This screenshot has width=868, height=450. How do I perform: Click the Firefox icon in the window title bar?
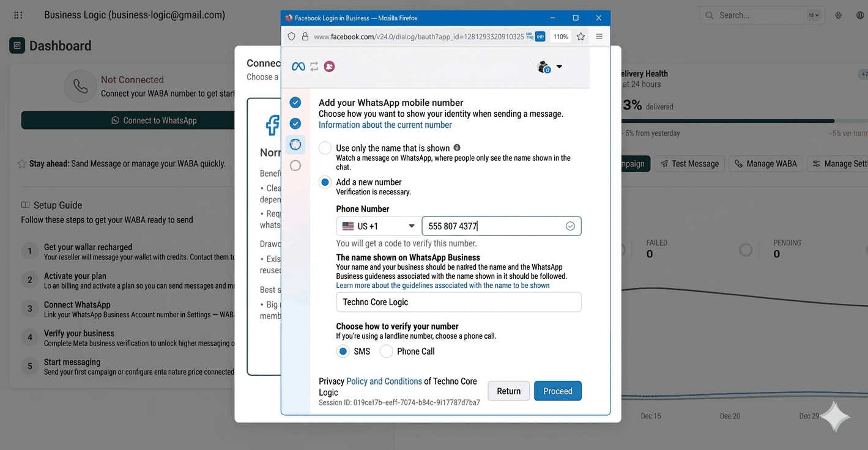(x=289, y=18)
